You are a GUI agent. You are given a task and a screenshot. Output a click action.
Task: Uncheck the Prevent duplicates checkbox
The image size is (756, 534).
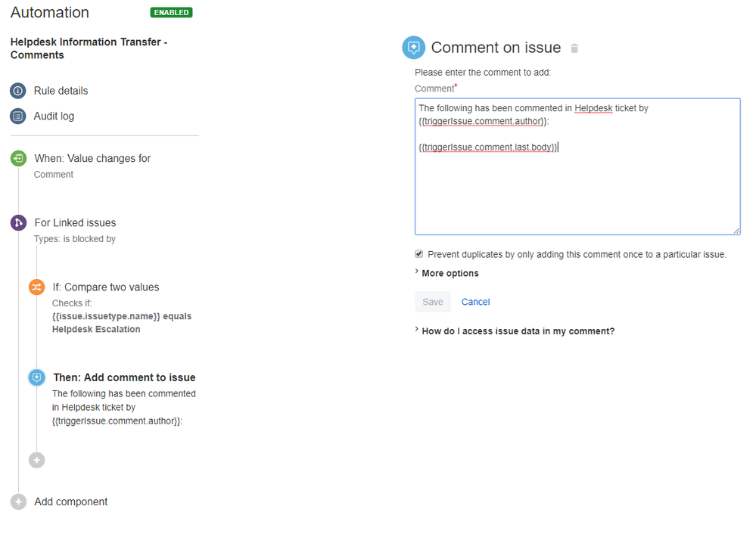coord(419,254)
